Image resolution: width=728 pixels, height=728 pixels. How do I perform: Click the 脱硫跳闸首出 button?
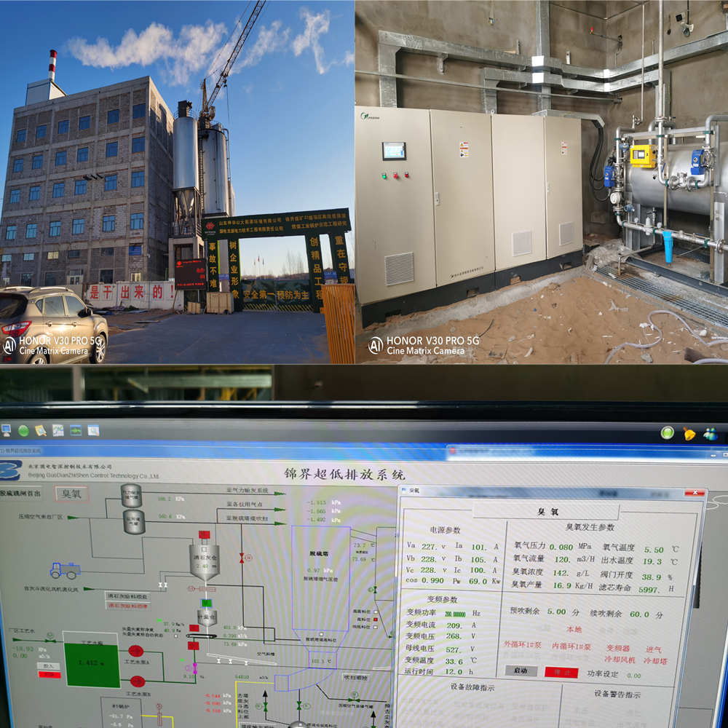(20, 493)
